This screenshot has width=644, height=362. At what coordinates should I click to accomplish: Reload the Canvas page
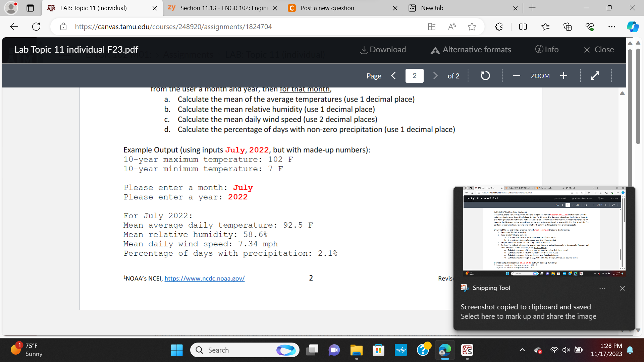coord(36,27)
